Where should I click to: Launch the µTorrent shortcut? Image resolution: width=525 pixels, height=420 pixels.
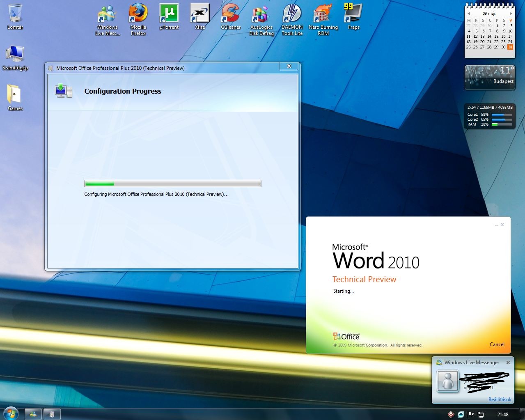[x=169, y=16]
